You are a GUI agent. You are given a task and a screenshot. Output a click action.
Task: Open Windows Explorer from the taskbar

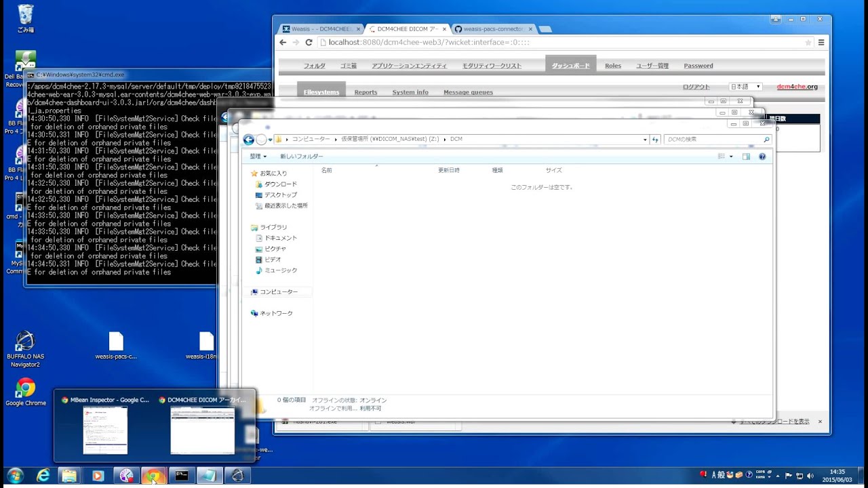click(70, 476)
